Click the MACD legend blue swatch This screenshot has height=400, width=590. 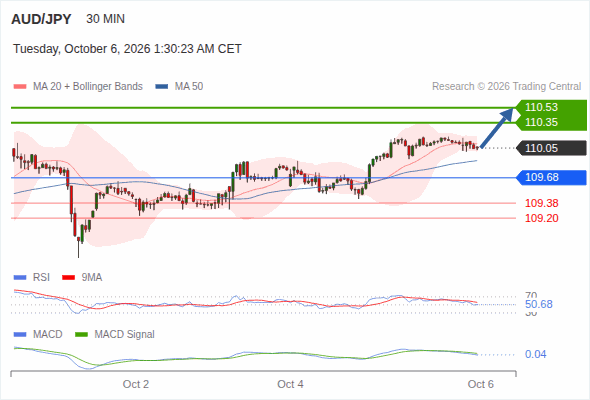click(20, 335)
